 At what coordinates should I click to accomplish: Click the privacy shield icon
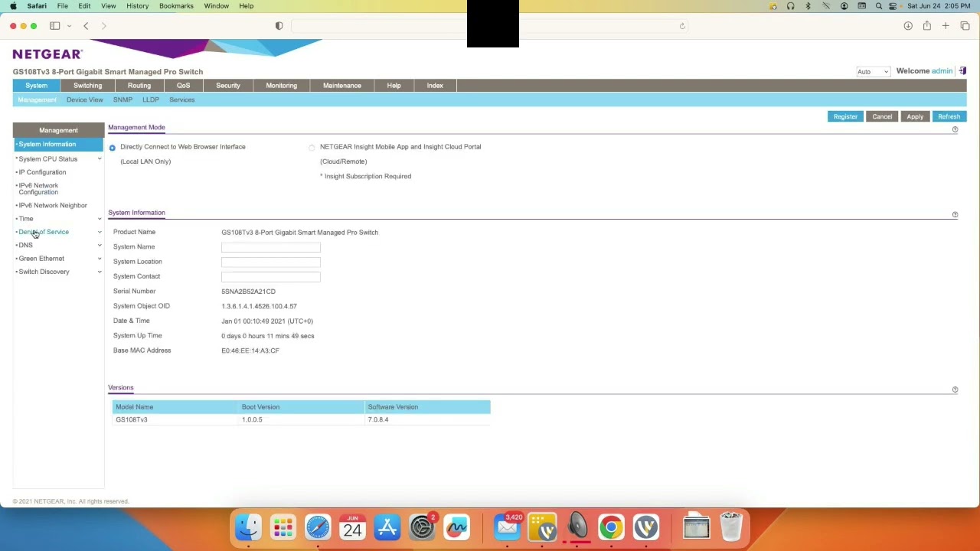(x=279, y=26)
